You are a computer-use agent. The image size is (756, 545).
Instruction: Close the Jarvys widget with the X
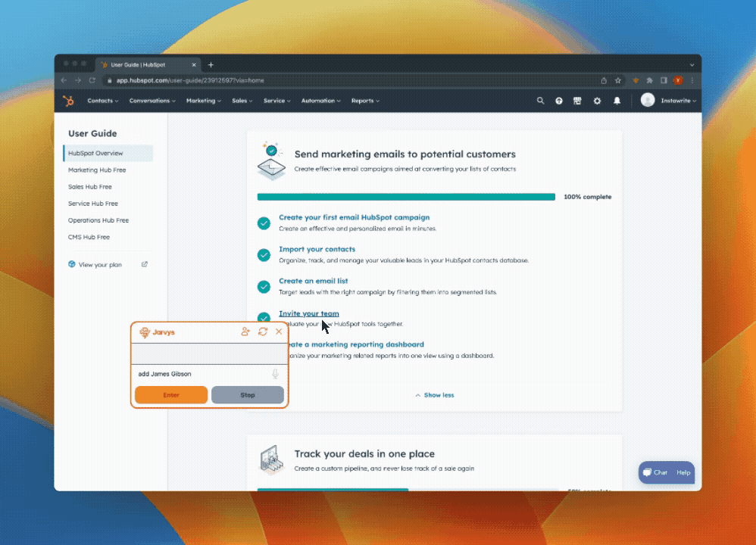pyautogui.click(x=279, y=332)
